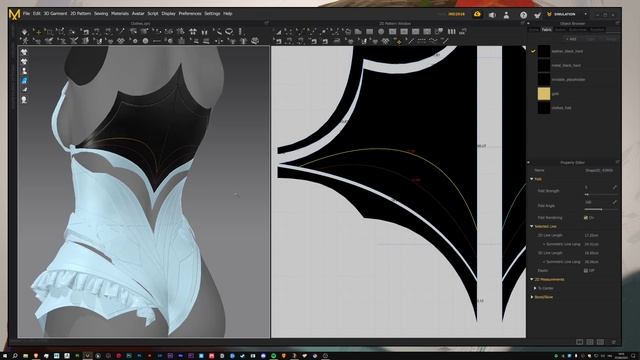Collapse the Selected Line section
640x360 pixels.
(x=532, y=226)
